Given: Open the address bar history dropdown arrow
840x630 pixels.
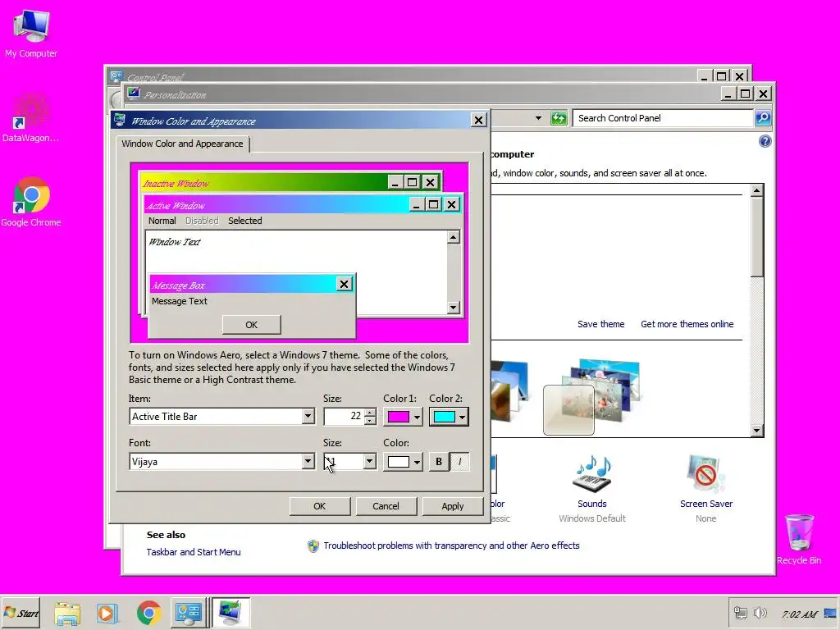Looking at the screenshot, I should coord(538,118).
